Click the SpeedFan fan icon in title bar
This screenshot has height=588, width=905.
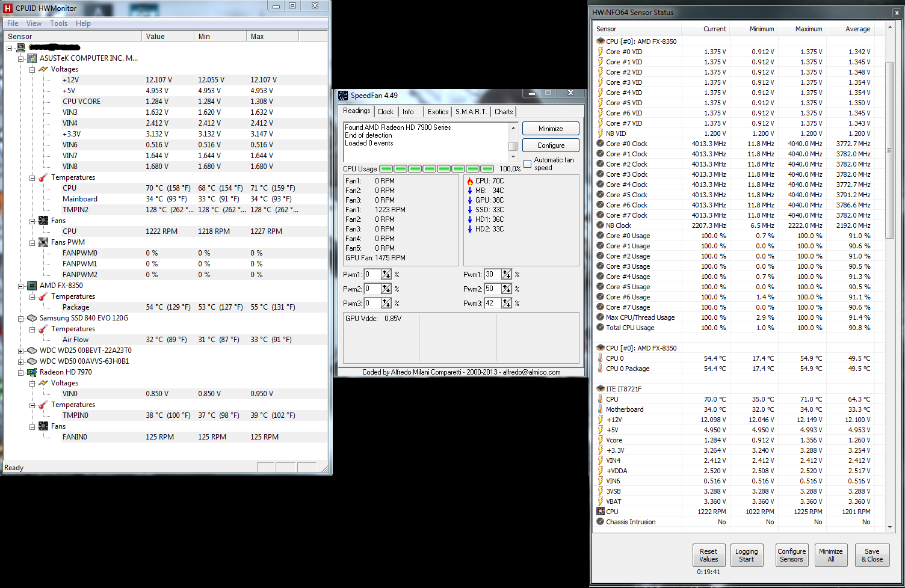[343, 96]
